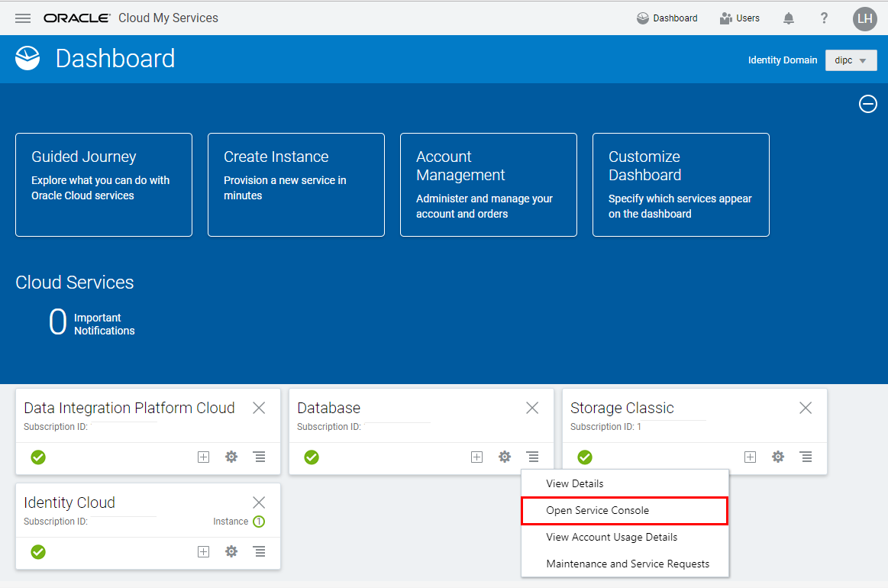Expand the Identity Domain dipc dropdown

[851, 60]
